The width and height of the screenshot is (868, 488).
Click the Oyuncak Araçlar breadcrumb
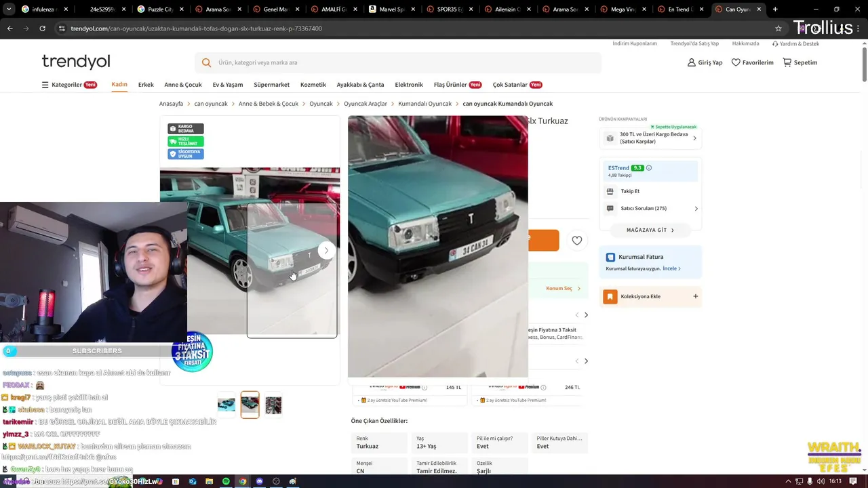(x=366, y=104)
